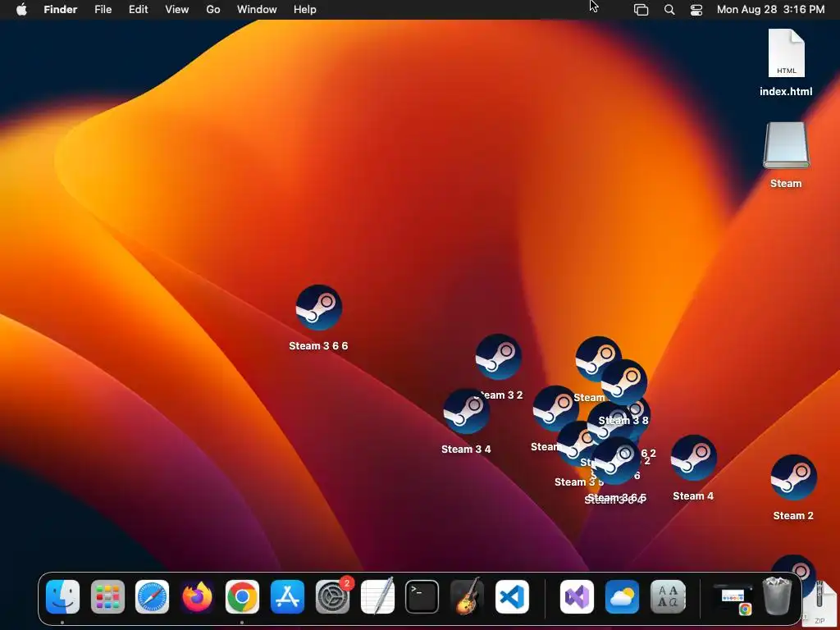Image resolution: width=840 pixels, height=630 pixels.
Task: Launch Firefox from the dock
Action: [197, 596]
